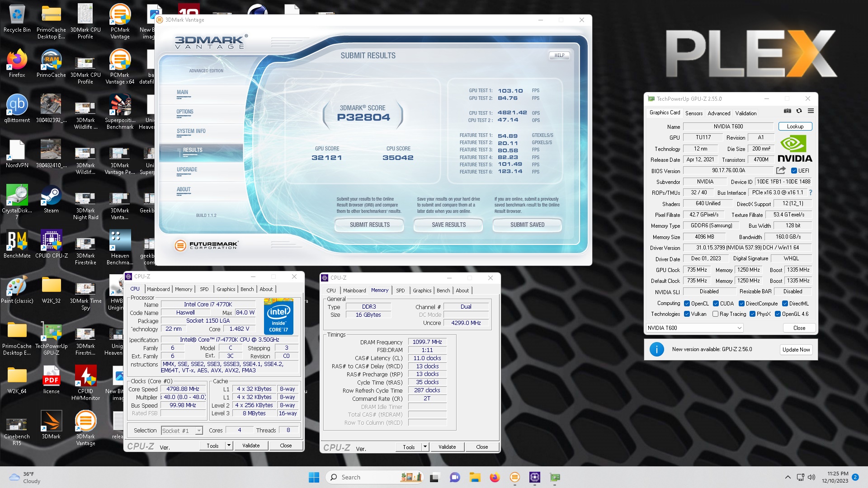Open Tools dropdown arrow in Memory tab window
This screenshot has height=488, width=868.
(425, 447)
